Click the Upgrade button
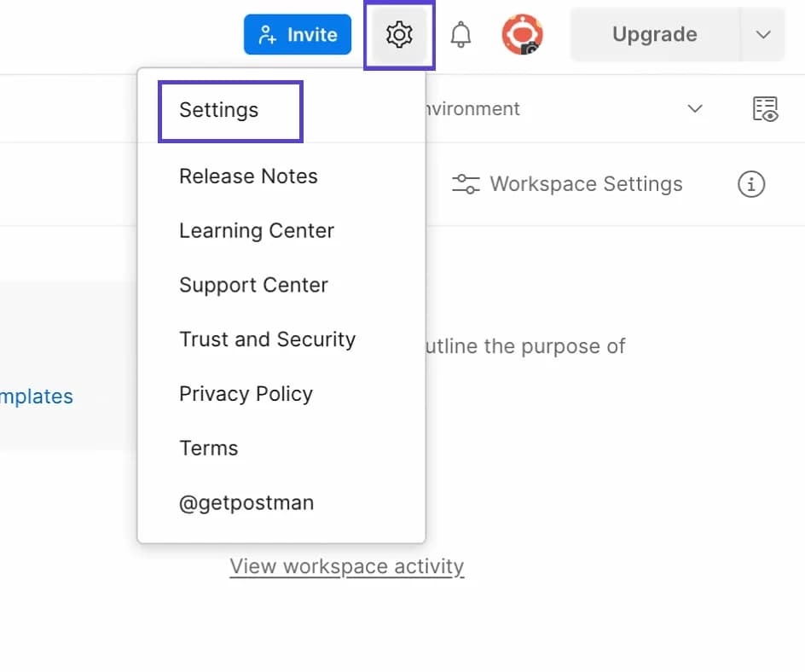Image resolution: width=805 pixels, height=672 pixels. click(655, 34)
